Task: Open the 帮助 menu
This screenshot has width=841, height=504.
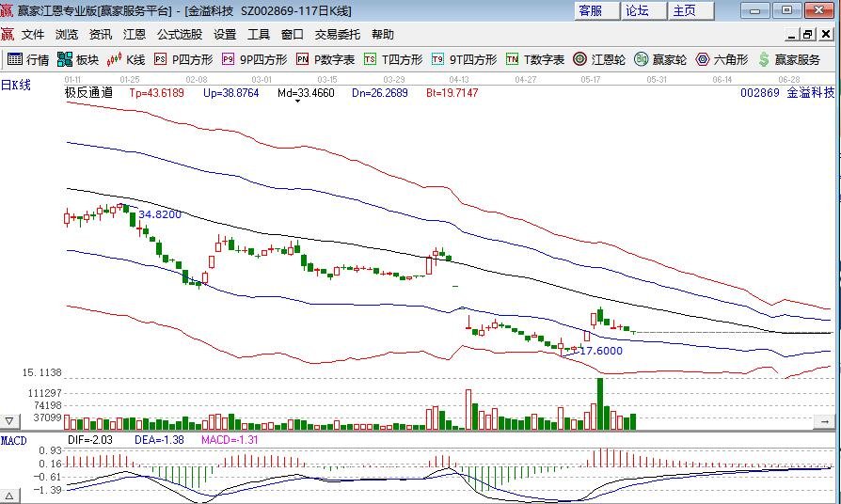Action: pos(383,34)
